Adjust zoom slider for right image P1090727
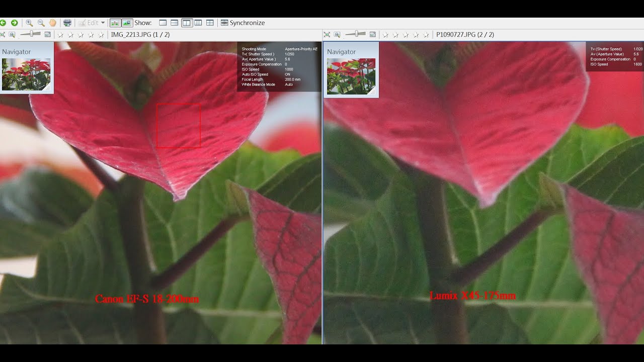The height and width of the screenshot is (362, 644). click(356, 34)
